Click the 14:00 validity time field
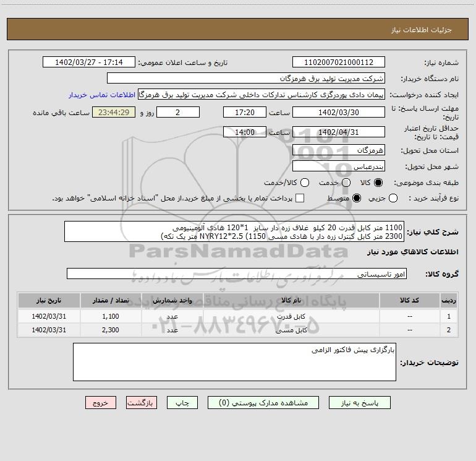 click(x=245, y=132)
